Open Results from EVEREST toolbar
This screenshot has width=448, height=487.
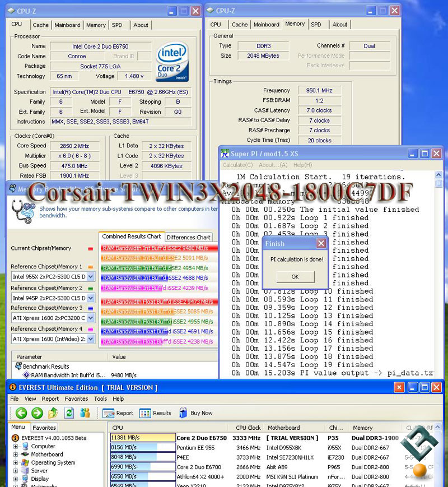pos(155,413)
